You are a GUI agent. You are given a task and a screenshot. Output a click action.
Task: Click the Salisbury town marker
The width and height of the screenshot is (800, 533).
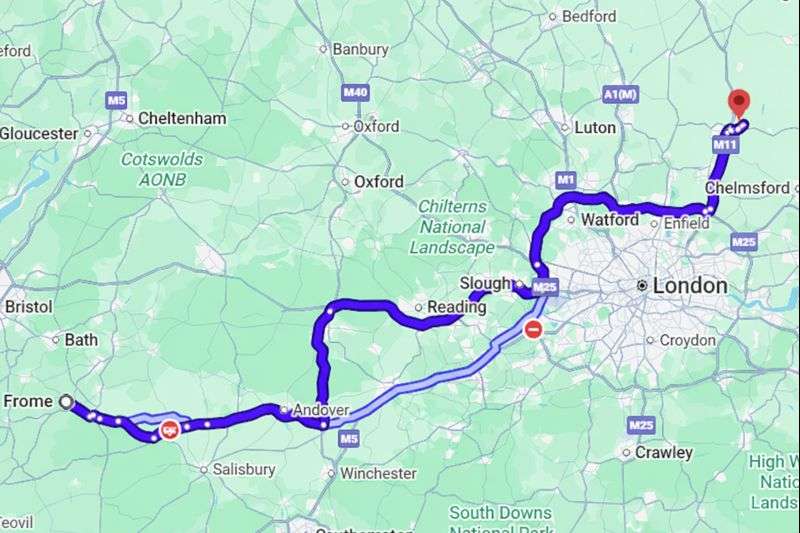204,469
